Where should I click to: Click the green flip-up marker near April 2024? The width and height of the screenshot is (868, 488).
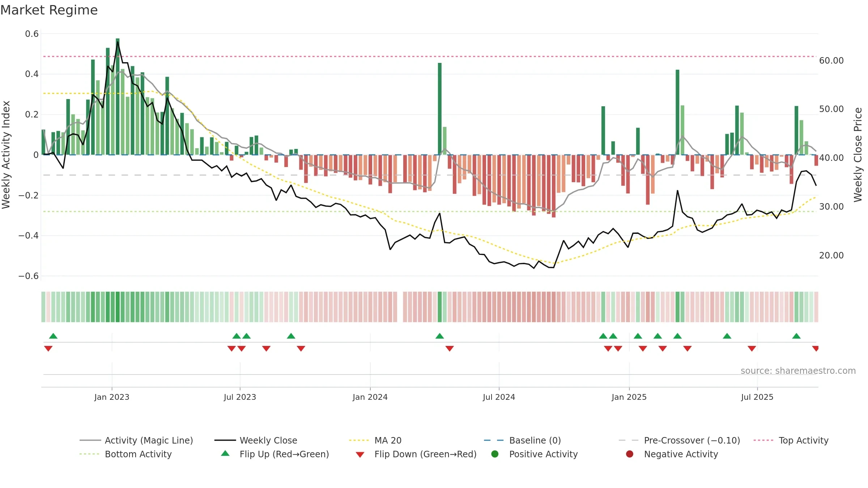(x=440, y=336)
